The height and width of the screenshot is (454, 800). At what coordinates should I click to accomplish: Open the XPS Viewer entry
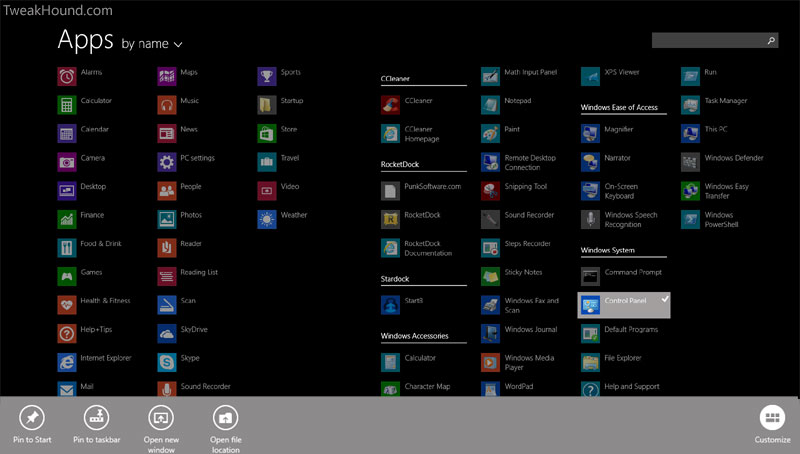point(610,77)
